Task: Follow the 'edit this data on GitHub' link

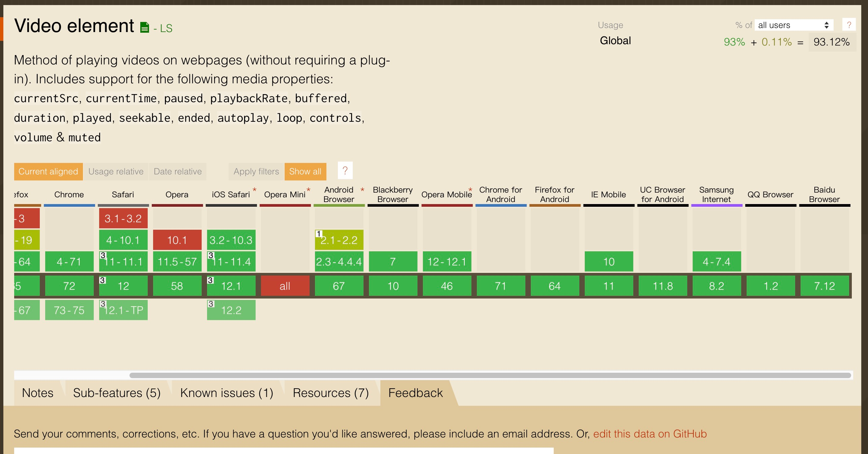Action: 650,434
